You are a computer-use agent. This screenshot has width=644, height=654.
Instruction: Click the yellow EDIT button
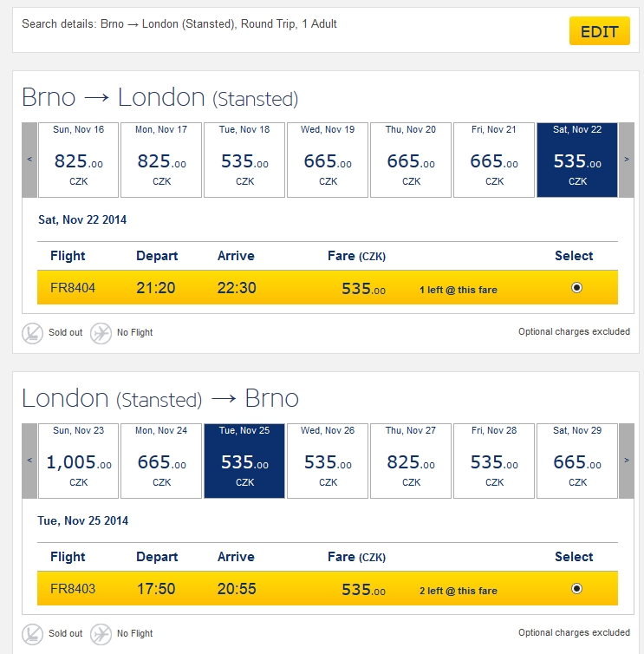tap(600, 31)
